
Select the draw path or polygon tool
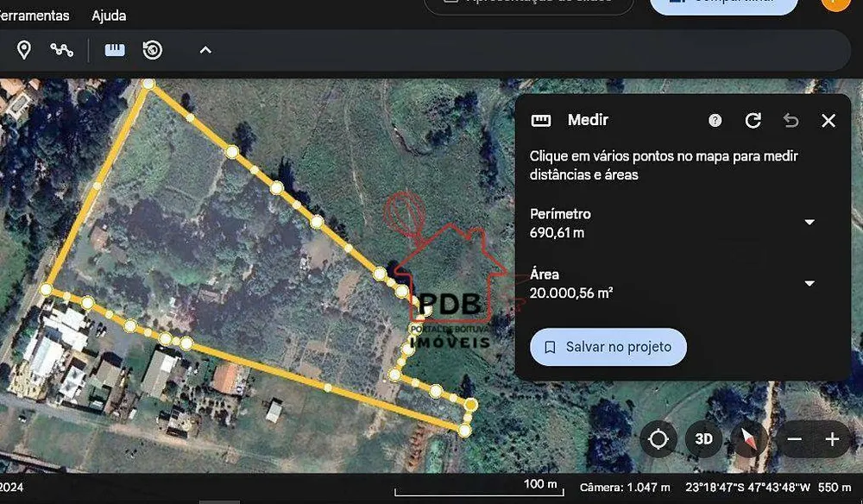click(61, 50)
